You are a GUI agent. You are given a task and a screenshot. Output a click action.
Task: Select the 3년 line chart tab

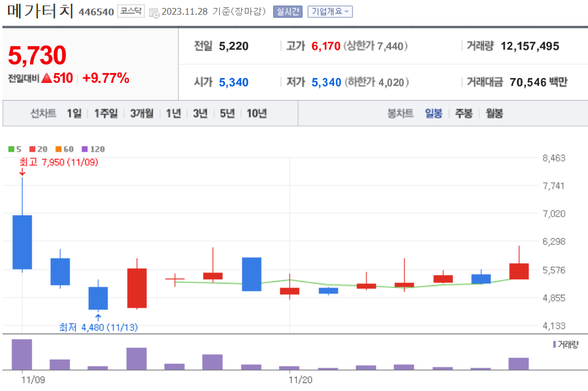(x=200, y=113)
